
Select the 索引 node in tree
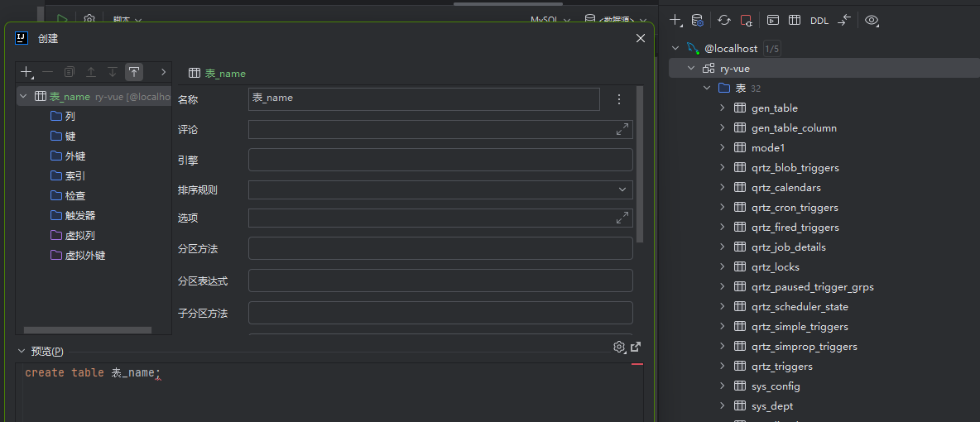[x=74, y=175]
